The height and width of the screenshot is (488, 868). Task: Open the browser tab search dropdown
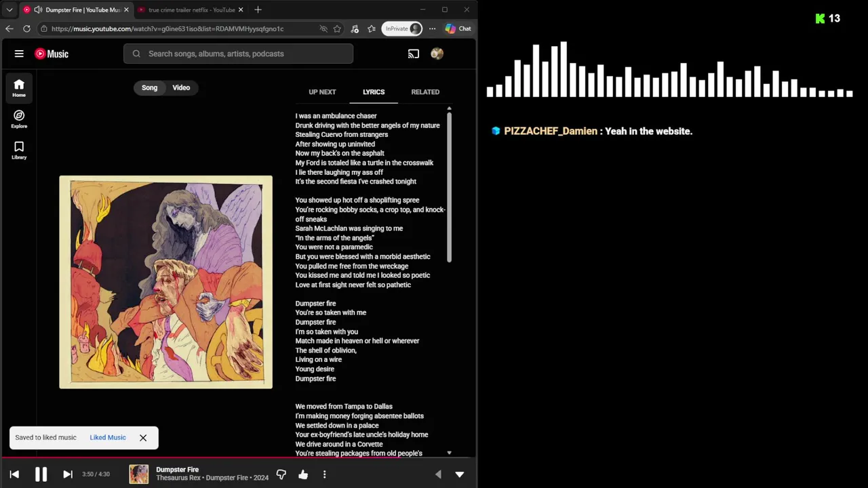(x=9, y=9)
